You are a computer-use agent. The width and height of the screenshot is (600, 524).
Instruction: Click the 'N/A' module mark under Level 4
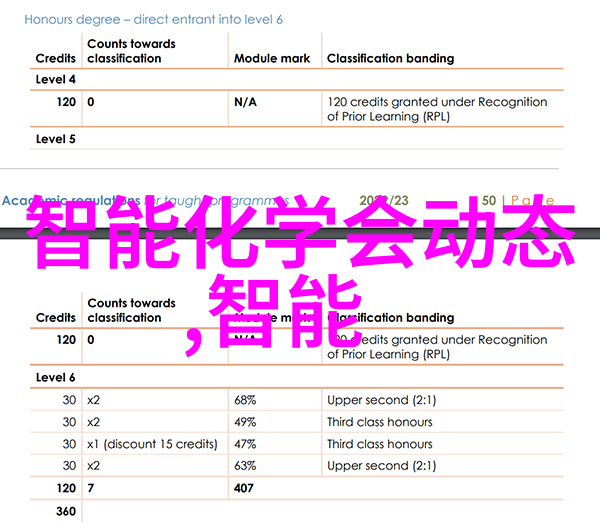[245, 102]
